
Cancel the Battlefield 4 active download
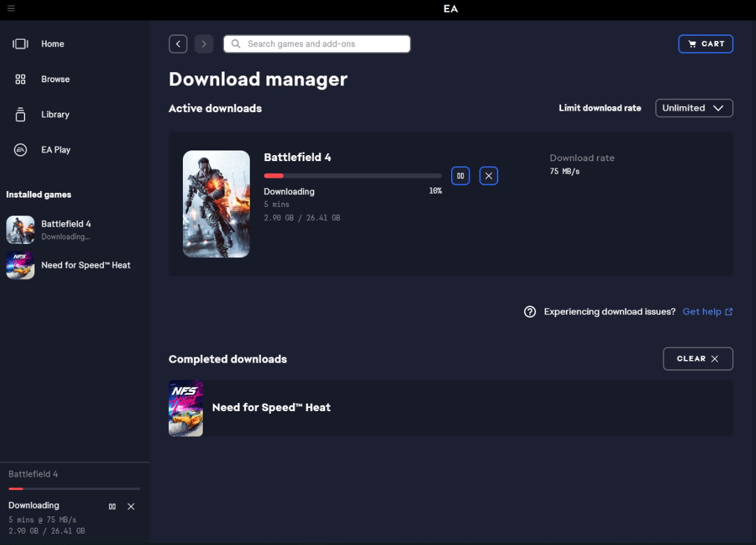488,176
